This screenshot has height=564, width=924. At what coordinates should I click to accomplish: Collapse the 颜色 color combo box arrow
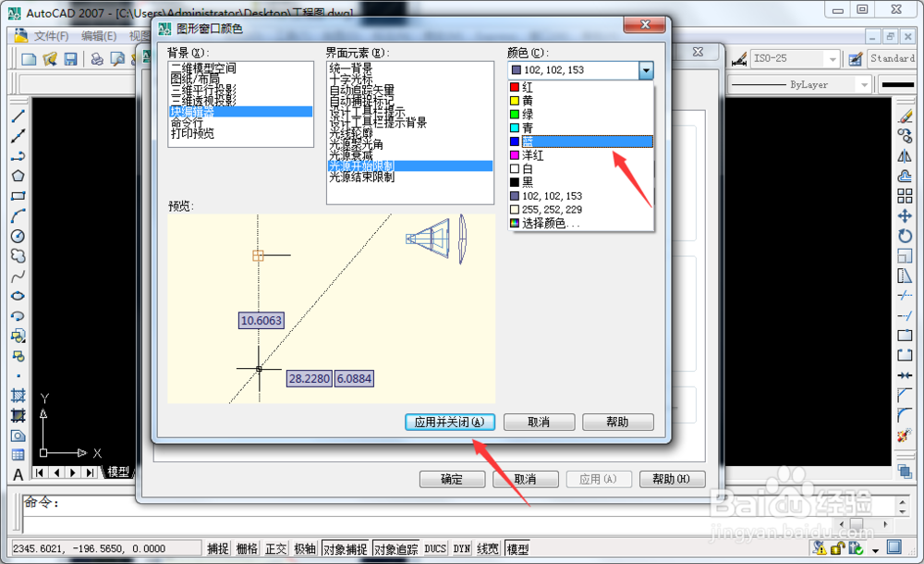[647, 70]
